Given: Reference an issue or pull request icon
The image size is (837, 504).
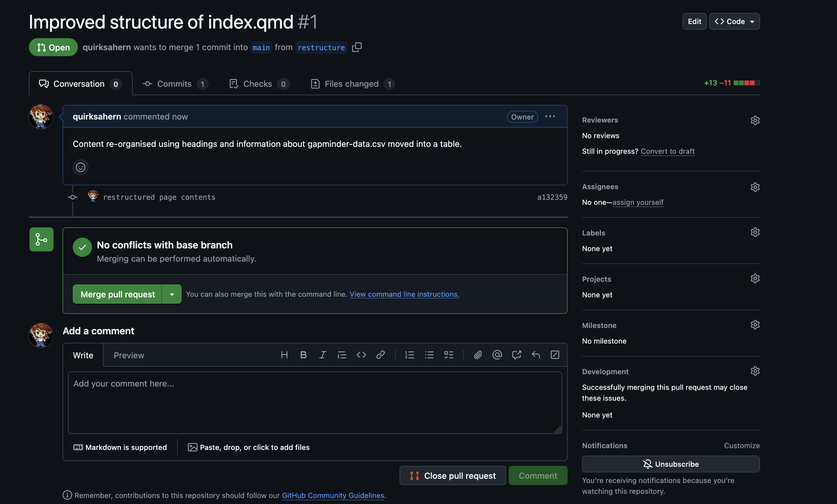Looking at the screenshot, I should tap(516, 355).
